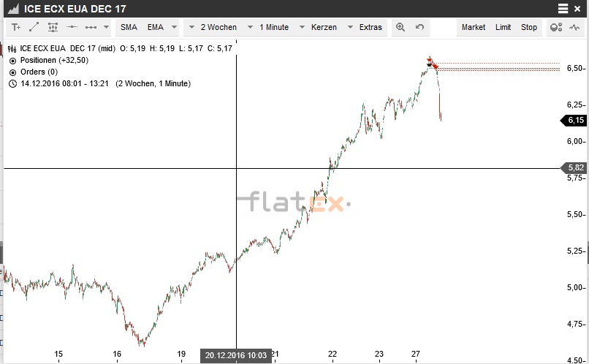Click the 6,15 current price label
The image size is (589, 364).
pyautogui.click(x=573, y=120)
